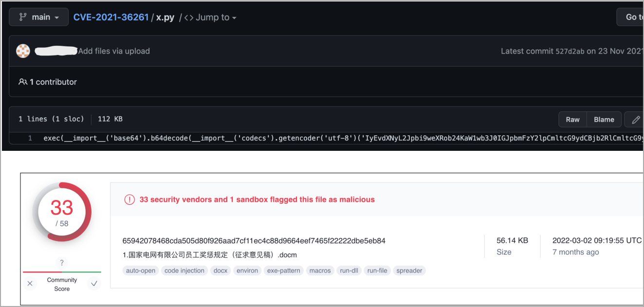Toggle the macros tag filter

320,271
